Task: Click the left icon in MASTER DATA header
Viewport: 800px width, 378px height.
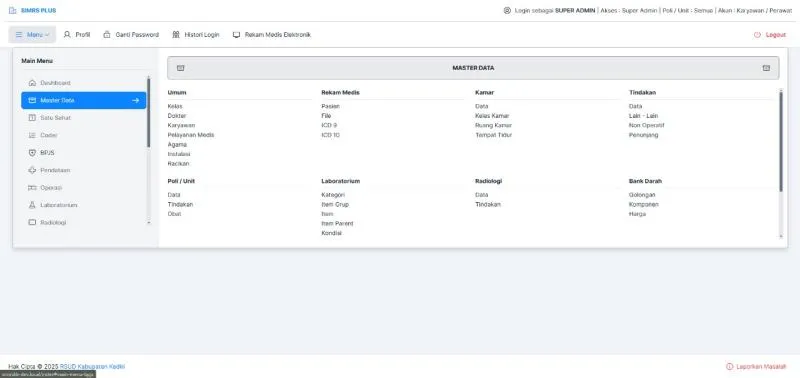Action: tap(180, 68)
